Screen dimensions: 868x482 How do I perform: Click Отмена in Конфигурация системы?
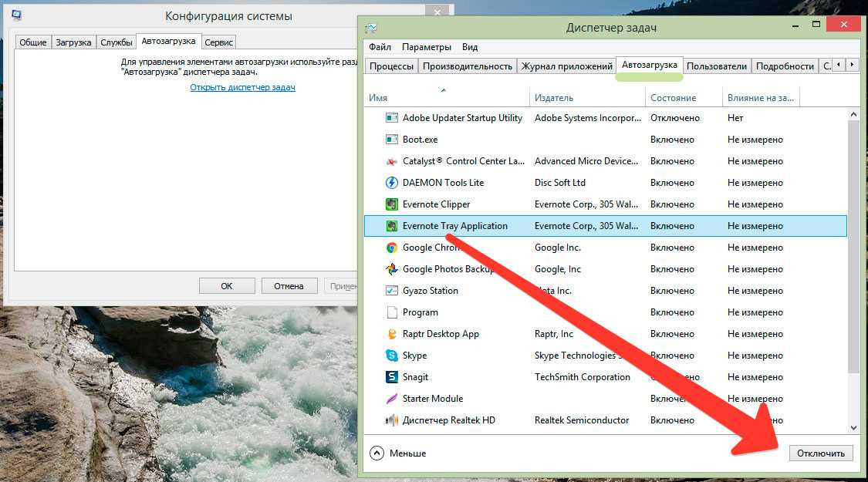click(x=289, y=286)
